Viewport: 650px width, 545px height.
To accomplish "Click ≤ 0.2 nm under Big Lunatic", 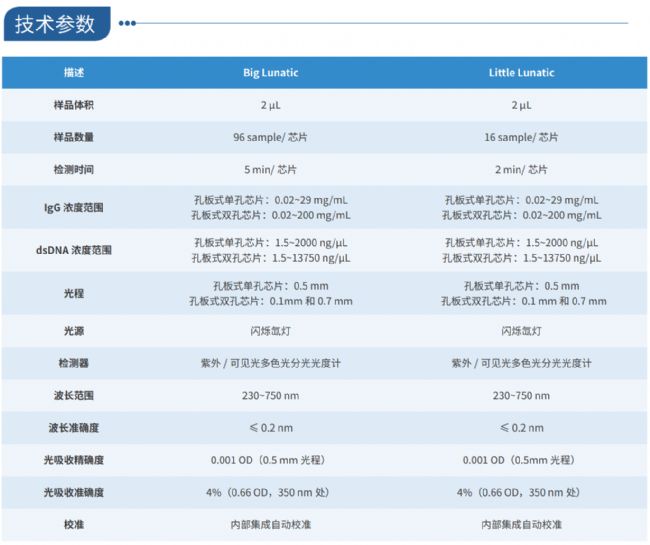I will pyautogui.click(x=271, y=428).
